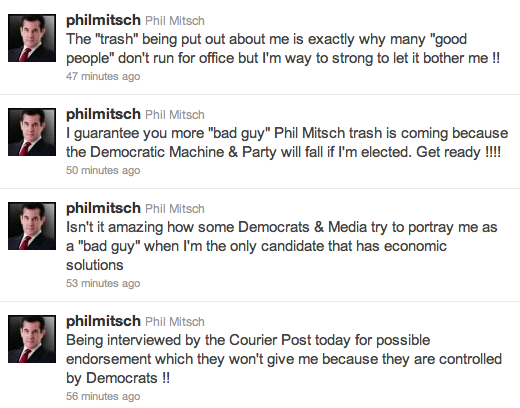Click the "56 minutes ago" timestamp
Viewport: 520px width, 408px height.
[103, 396]
